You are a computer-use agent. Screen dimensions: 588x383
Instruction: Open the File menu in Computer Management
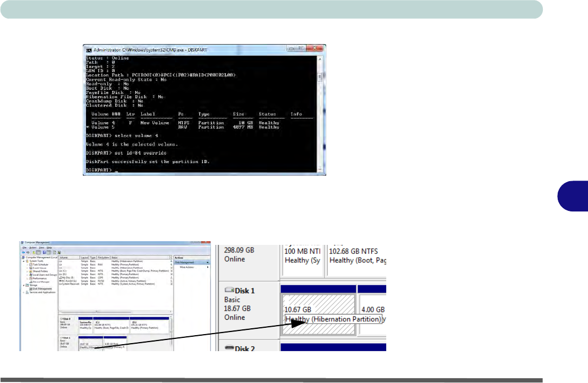(x=24, y=248)
